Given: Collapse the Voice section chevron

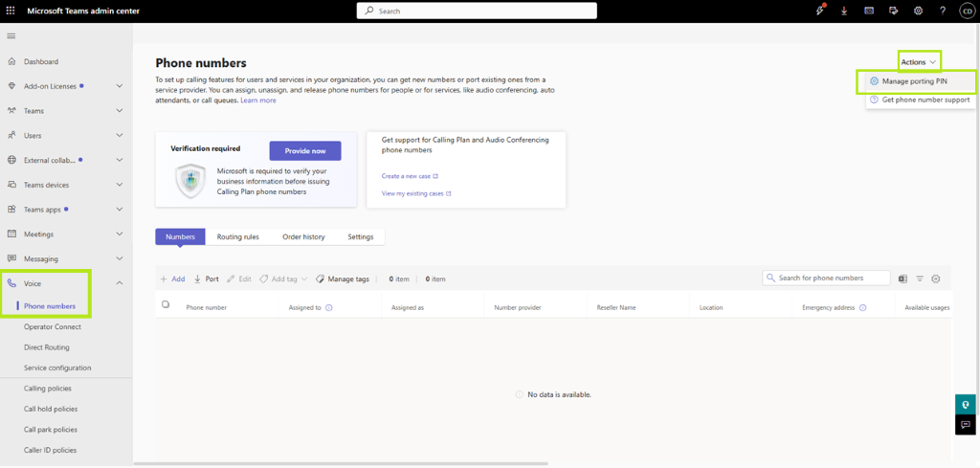Looking at the screenshot, I should tap(120, 283).
